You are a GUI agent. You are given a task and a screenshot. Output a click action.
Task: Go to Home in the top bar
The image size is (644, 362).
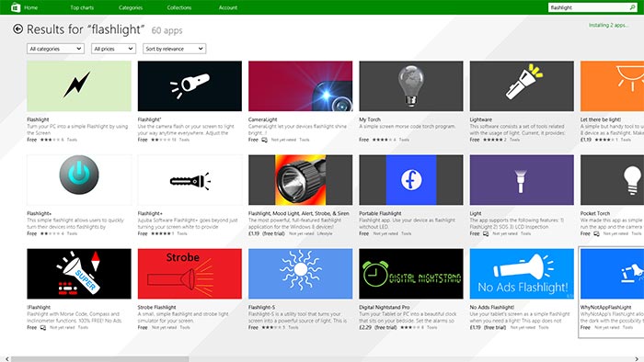(30, 7)
